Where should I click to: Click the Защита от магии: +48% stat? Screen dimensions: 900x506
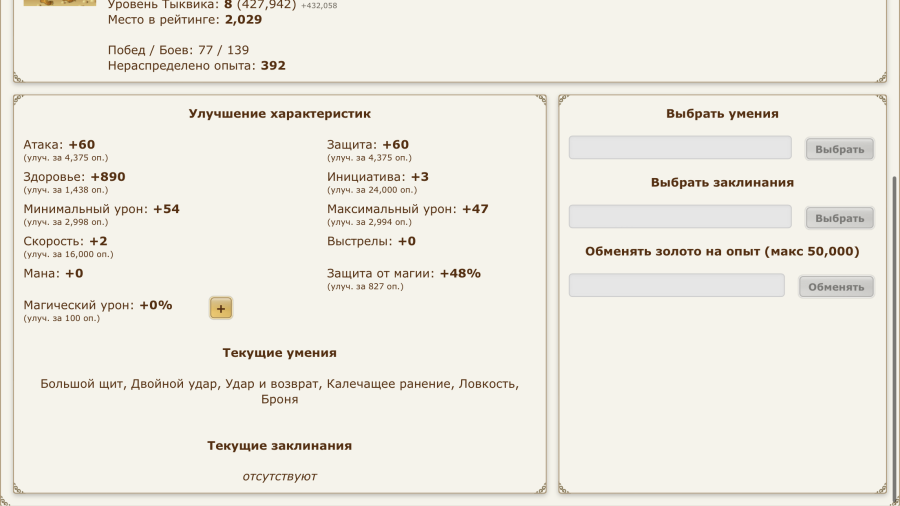point(404,273)
